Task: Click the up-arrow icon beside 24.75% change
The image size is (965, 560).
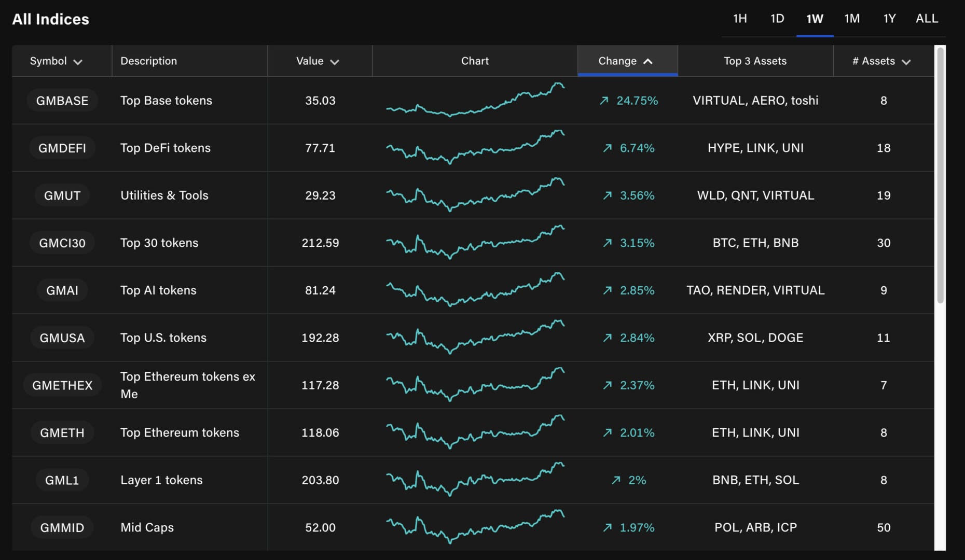Action: 604,101
